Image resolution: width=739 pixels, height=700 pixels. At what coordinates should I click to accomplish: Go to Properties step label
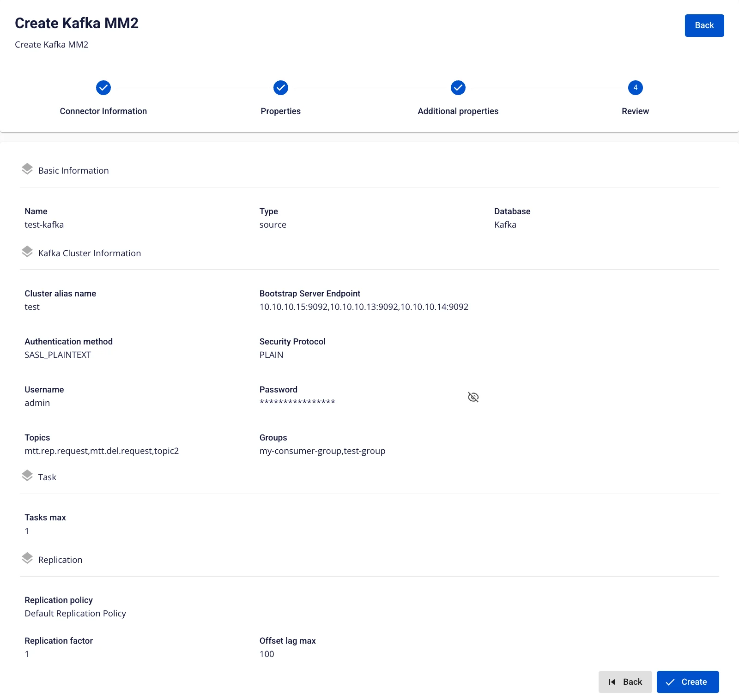pyautogui.click(x=281, y=111)
